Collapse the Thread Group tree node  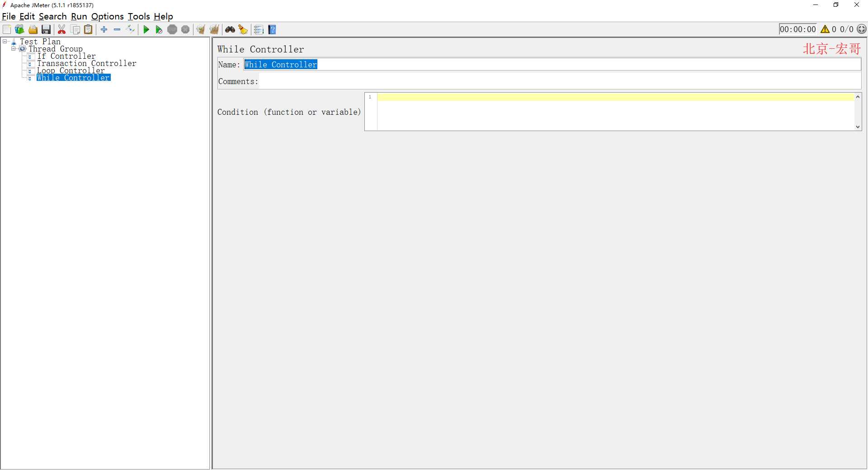(13, 48)
